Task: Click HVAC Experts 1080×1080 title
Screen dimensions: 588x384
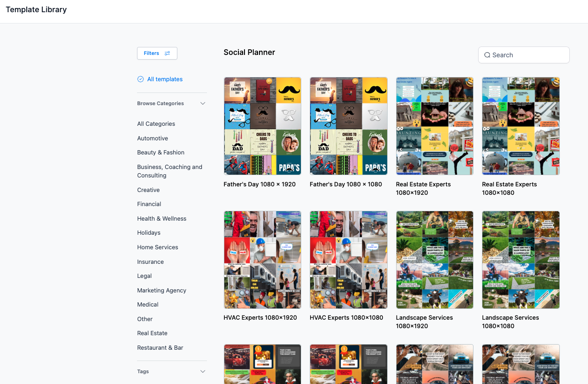Action: tap(346, 318)
